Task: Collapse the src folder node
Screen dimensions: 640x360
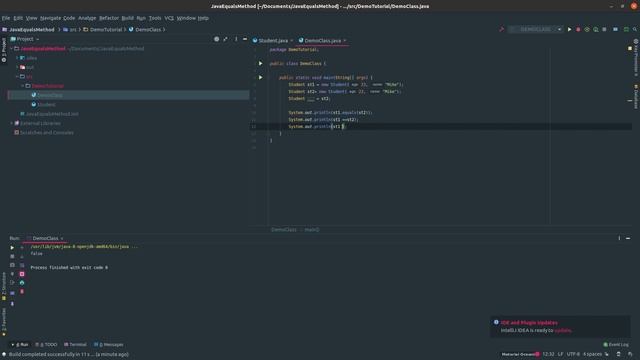Action: click(17, 77)
